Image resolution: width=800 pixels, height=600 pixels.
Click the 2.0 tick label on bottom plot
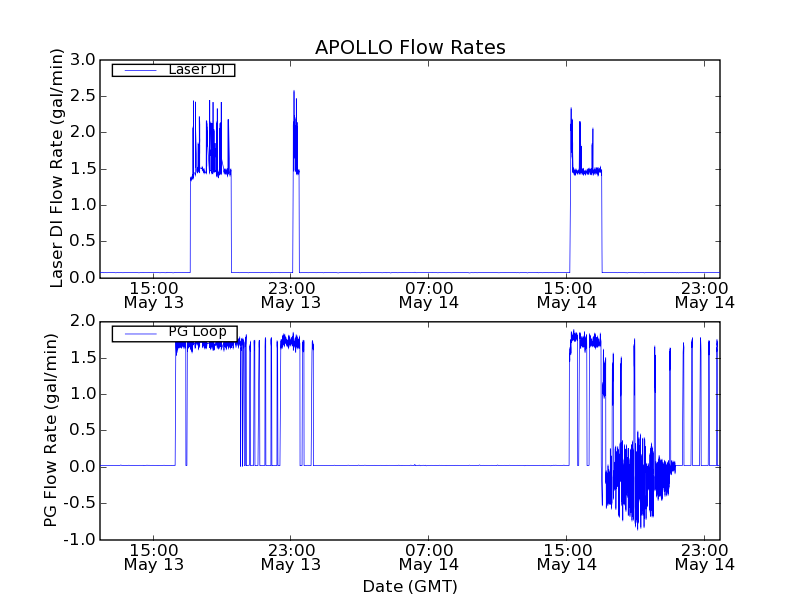[83, 321]
